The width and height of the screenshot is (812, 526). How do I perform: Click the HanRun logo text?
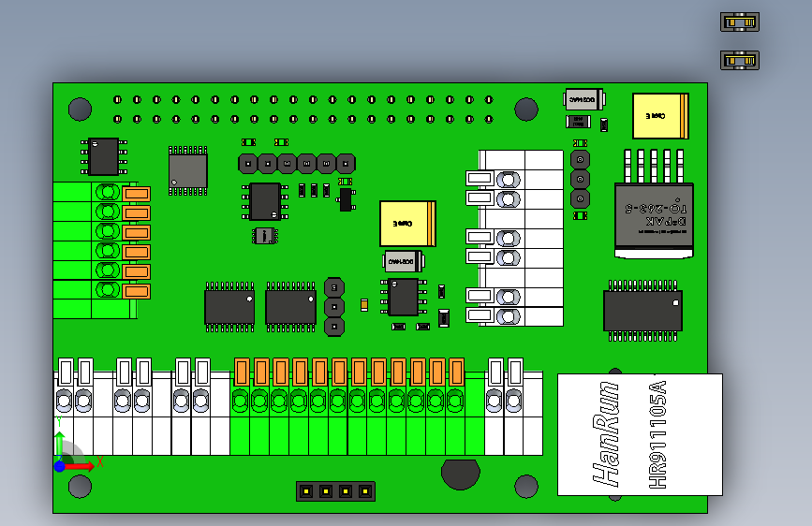[606, 434]
